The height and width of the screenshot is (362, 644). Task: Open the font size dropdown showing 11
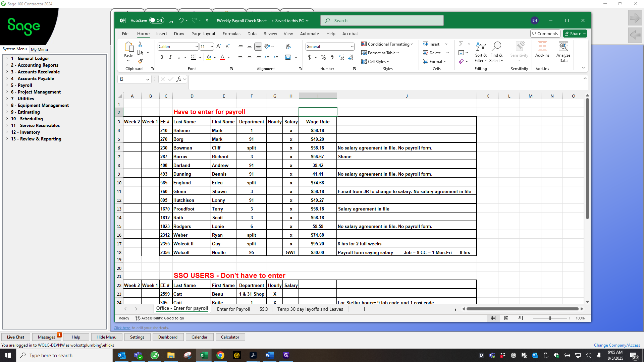point(212,47)
